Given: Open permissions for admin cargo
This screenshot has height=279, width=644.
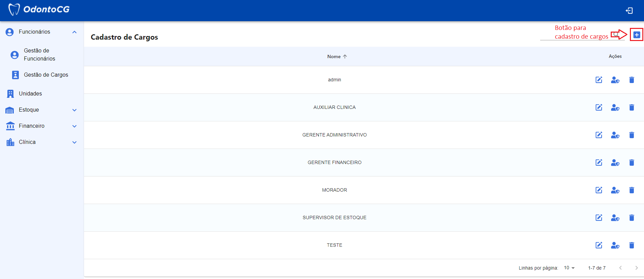Looking at the screenshot, I should (615, 80).
